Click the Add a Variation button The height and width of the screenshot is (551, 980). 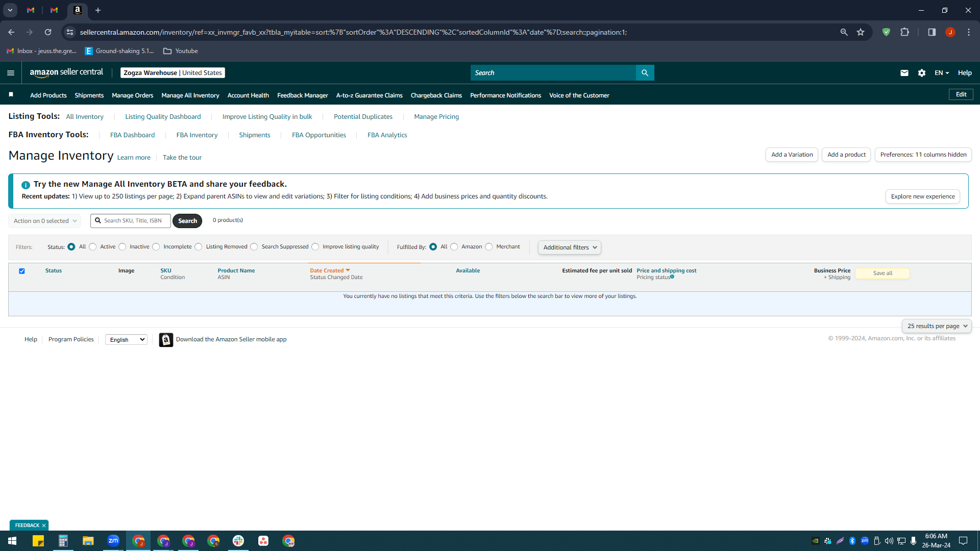pos(792,155)
